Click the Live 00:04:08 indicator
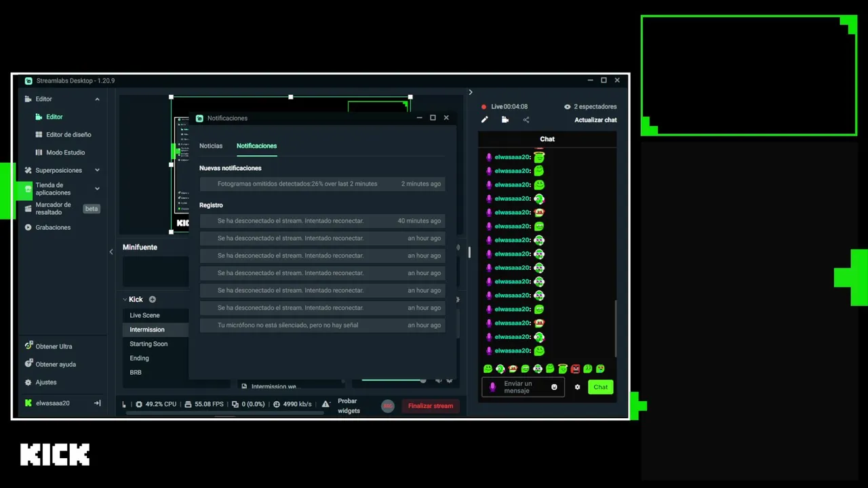The height and width of the screenshot is (488, 868). click(x=505, y=106)
